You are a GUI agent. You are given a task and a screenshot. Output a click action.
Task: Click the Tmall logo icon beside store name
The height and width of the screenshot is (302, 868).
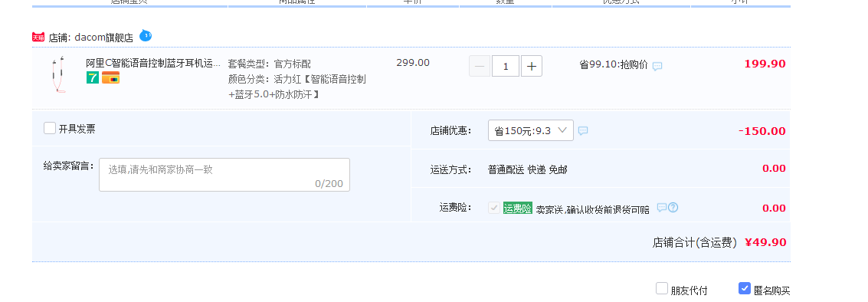point(38,37)
